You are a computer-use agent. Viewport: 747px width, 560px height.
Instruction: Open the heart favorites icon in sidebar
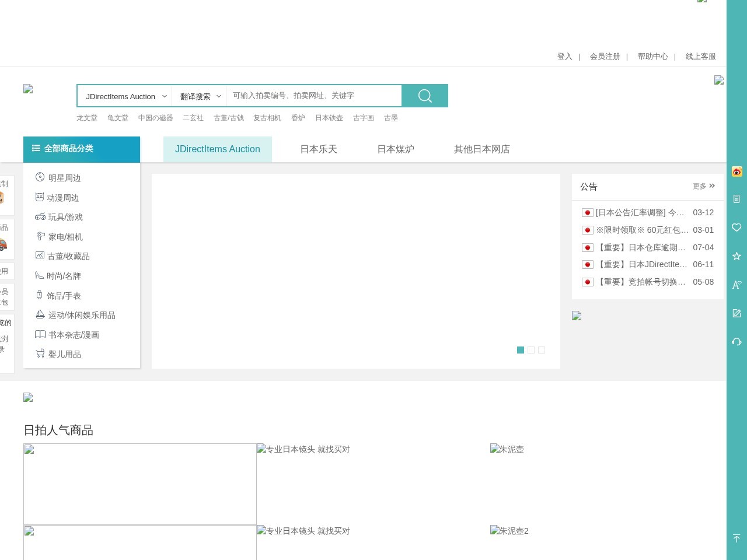click(736, 228)
